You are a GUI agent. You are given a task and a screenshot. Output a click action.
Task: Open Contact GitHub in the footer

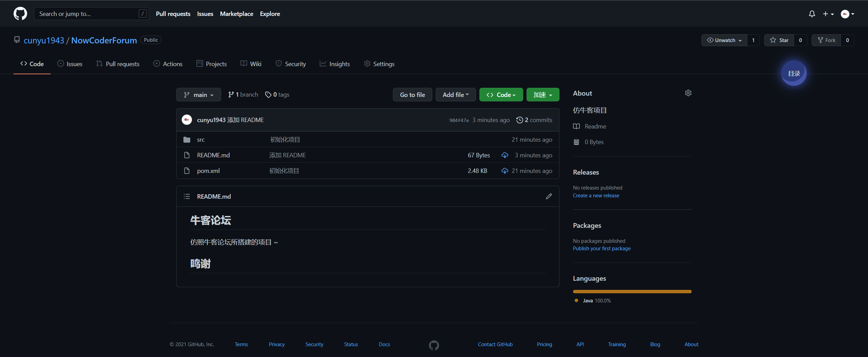point(495,344)
